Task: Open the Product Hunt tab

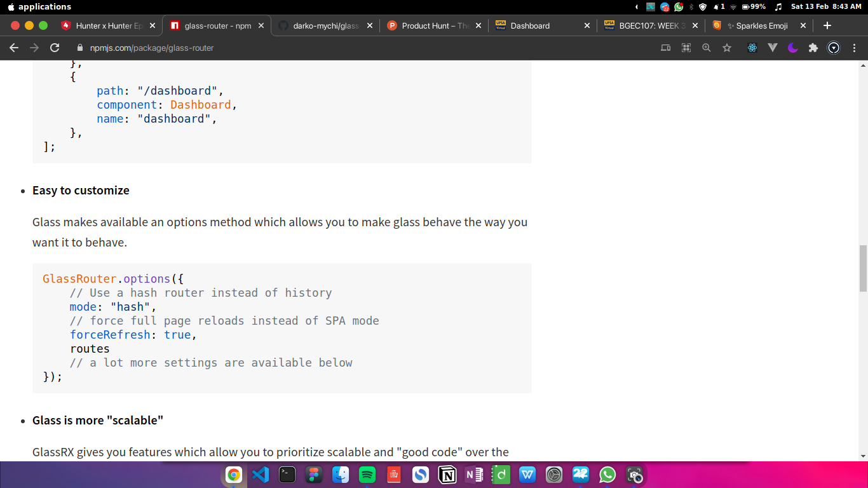Action: [435, 26]
